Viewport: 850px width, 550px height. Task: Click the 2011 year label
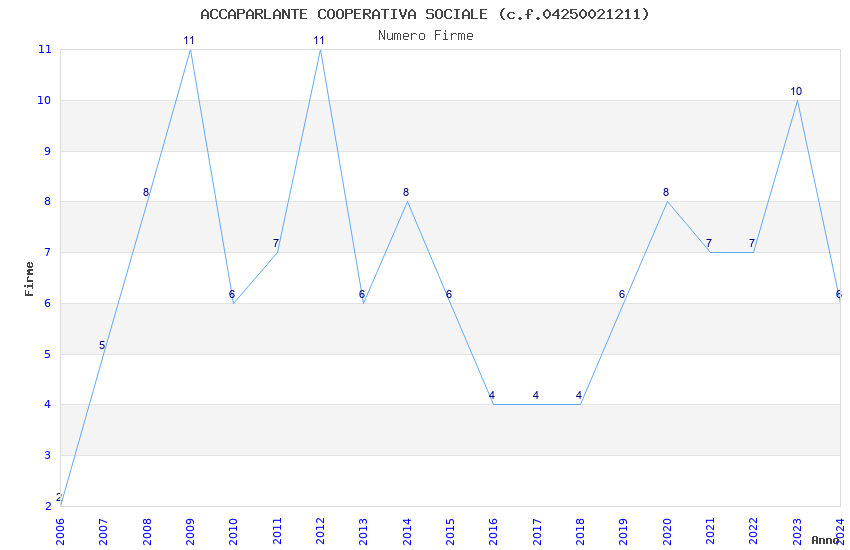276,531
